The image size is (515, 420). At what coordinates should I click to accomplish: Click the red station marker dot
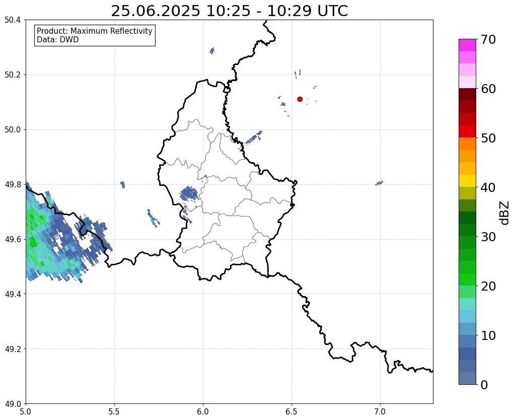(x=300, y=99)
